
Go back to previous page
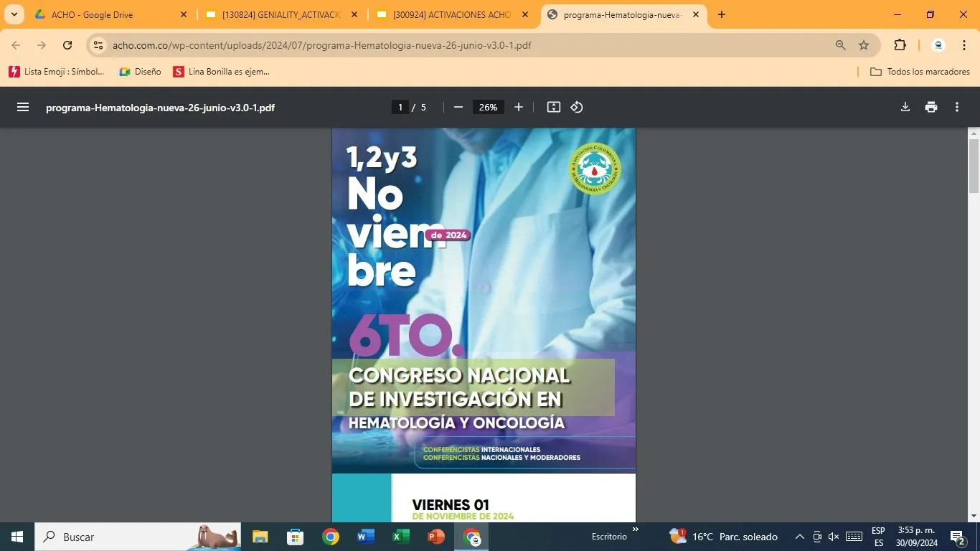click(17, 45)
